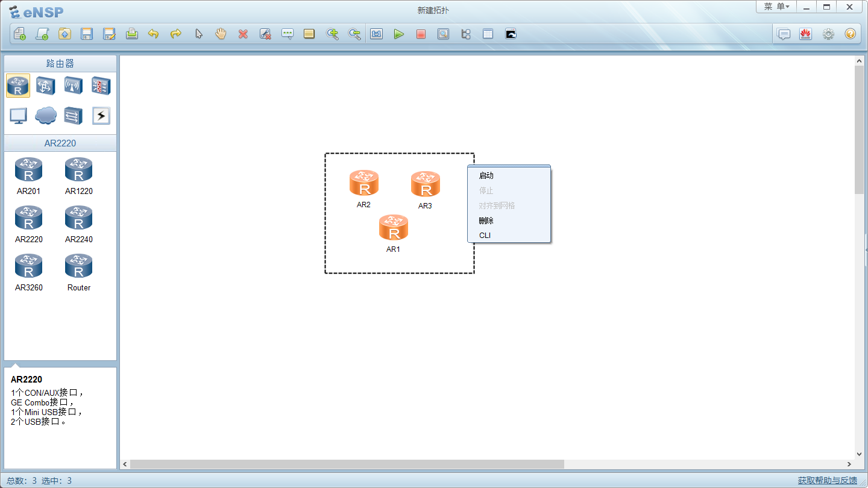Open the Huawei website icon
This screenshot has height=488, width=868.
pyautogui.click(x=805, y=34)
